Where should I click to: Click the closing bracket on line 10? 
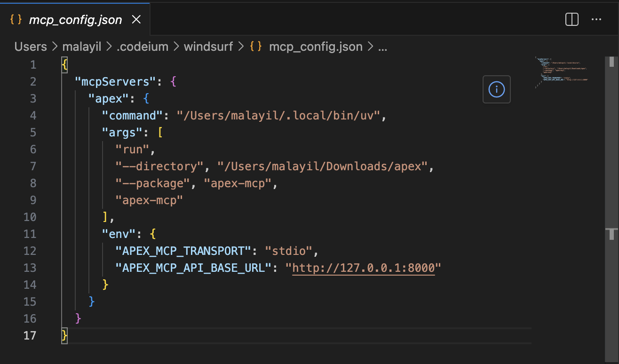(x=105, y=217)
